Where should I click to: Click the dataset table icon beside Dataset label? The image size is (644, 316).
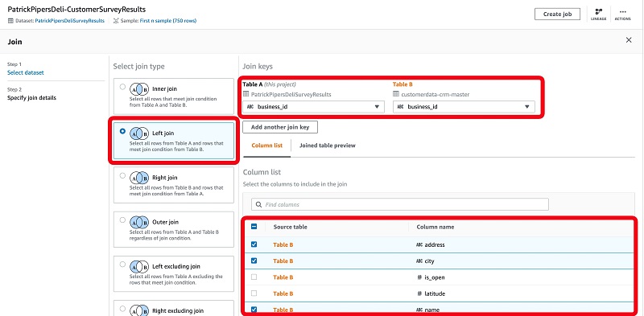10,21
